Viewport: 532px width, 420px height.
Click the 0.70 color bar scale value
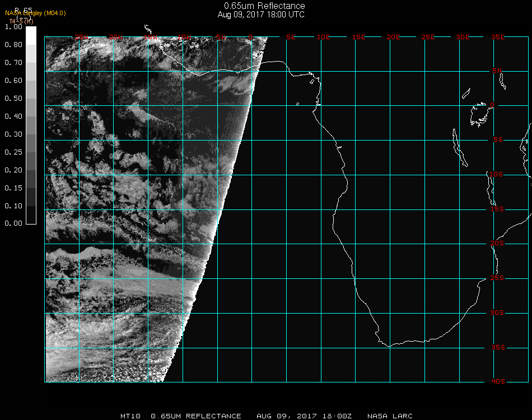tap(13, 63)
